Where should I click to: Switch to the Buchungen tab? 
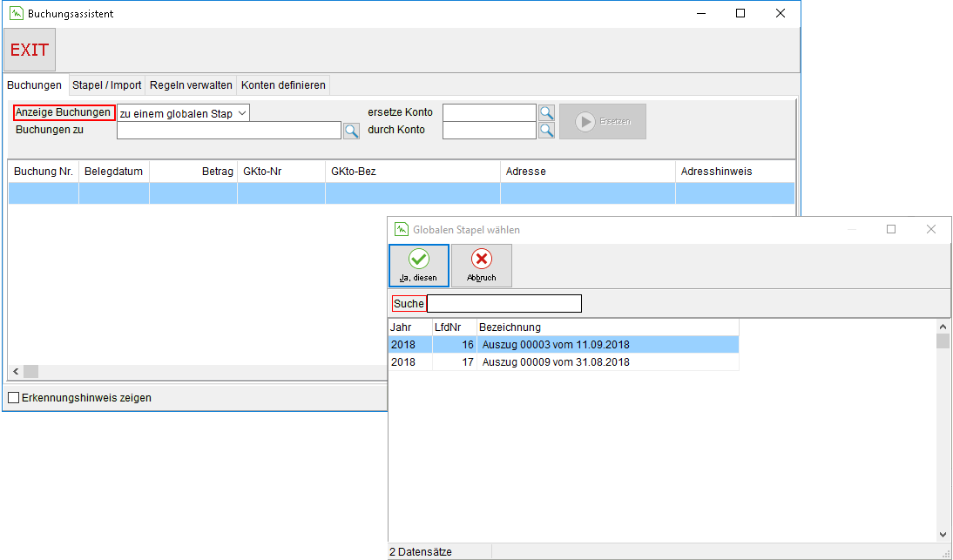[34, 85]
